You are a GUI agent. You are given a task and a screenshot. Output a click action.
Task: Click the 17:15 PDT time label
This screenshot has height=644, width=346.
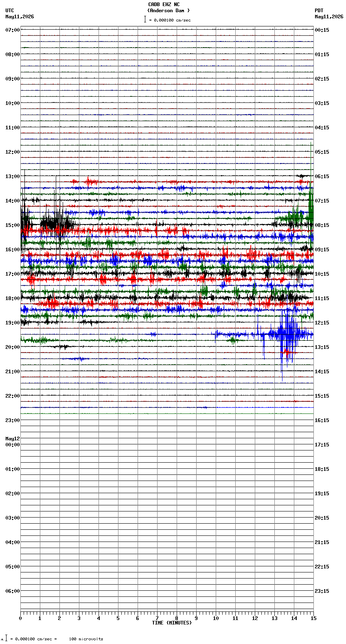click(x=322, y=445)
